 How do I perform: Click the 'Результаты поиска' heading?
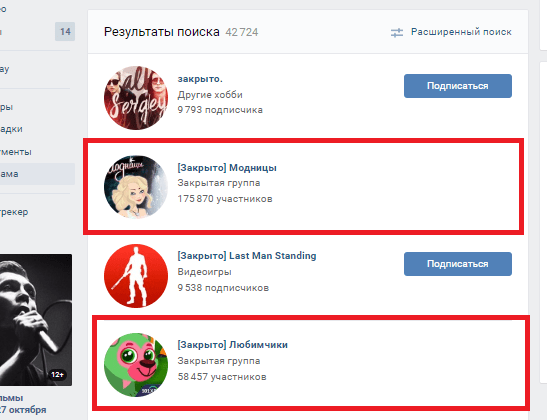pyautogui.click(x=162, y=32)
